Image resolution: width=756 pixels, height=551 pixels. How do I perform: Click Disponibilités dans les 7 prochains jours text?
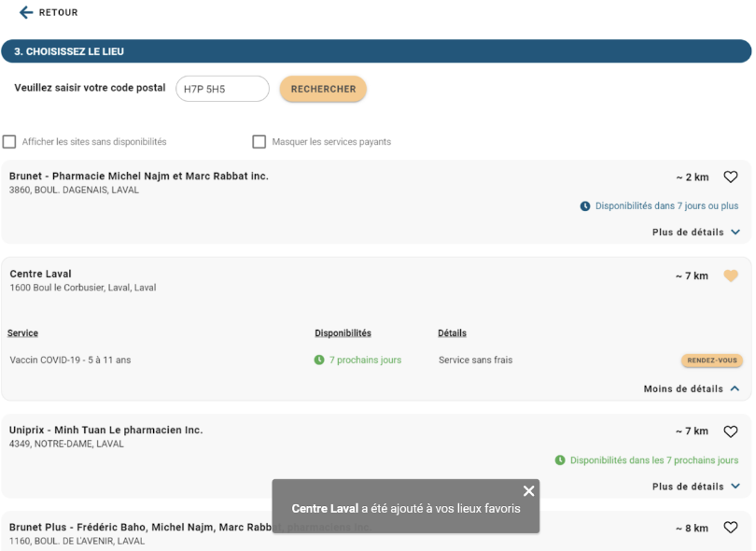(x=654, y=460)
